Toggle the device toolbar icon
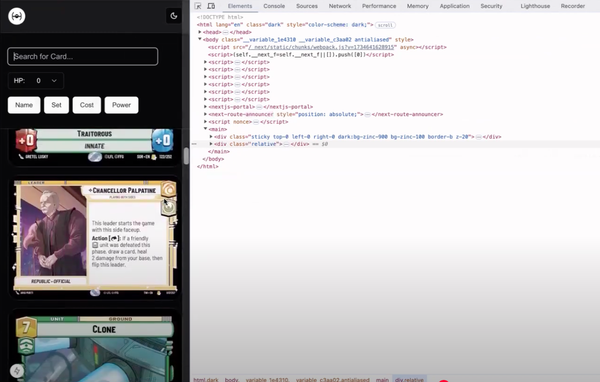 tap(211, 6)
